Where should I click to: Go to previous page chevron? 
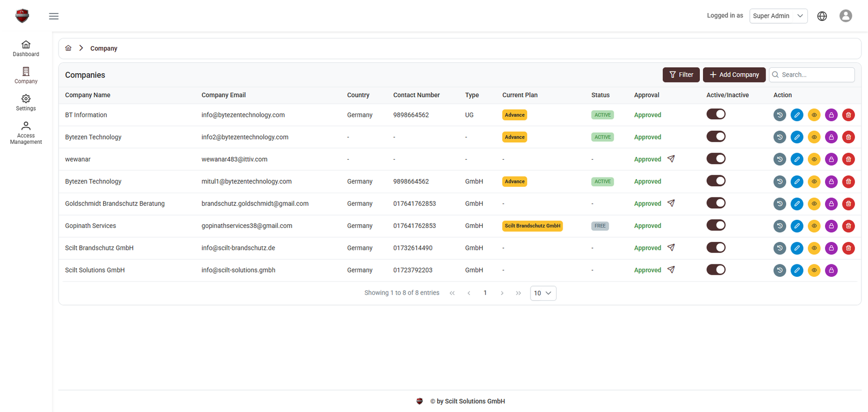[x=469, y=293]
